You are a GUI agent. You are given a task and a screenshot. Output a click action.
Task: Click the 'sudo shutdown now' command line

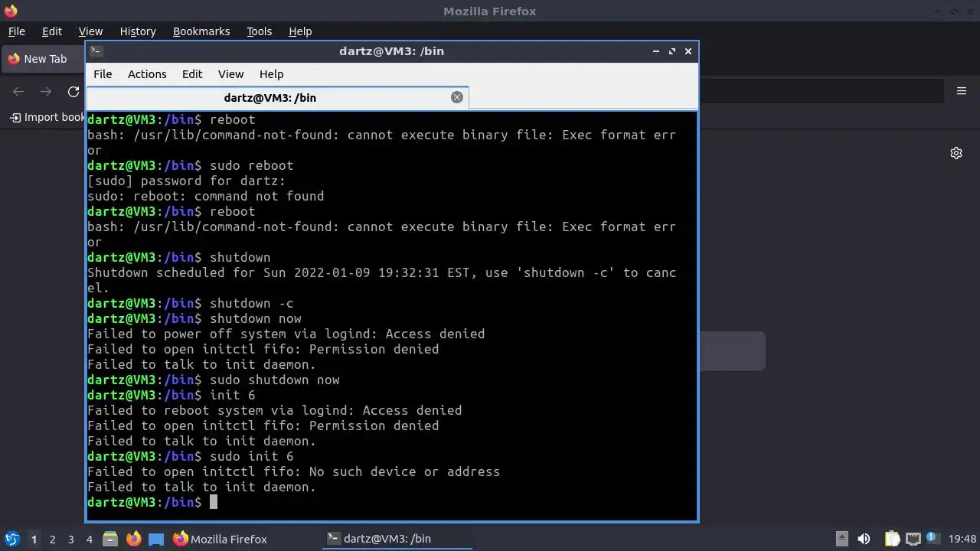(214, 380)
